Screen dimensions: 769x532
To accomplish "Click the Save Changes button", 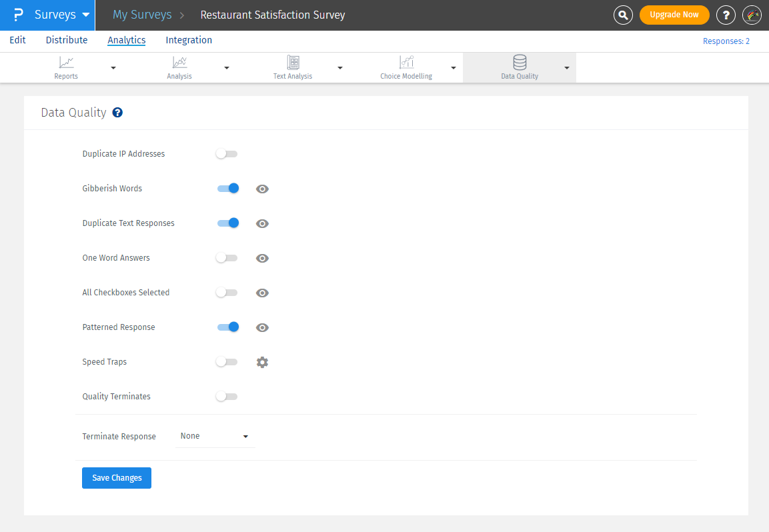I will 117,478.
